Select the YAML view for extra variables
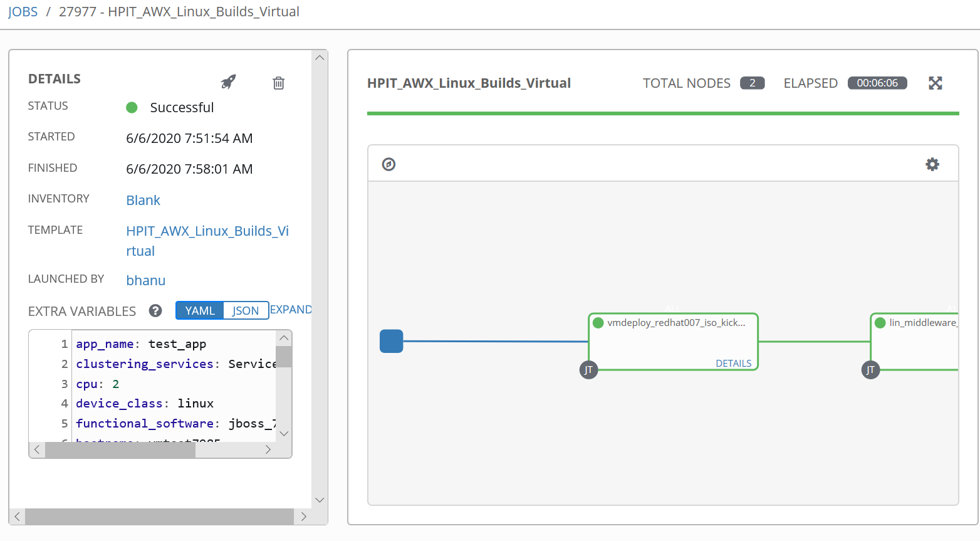980x541 pixels. (199, 310)
